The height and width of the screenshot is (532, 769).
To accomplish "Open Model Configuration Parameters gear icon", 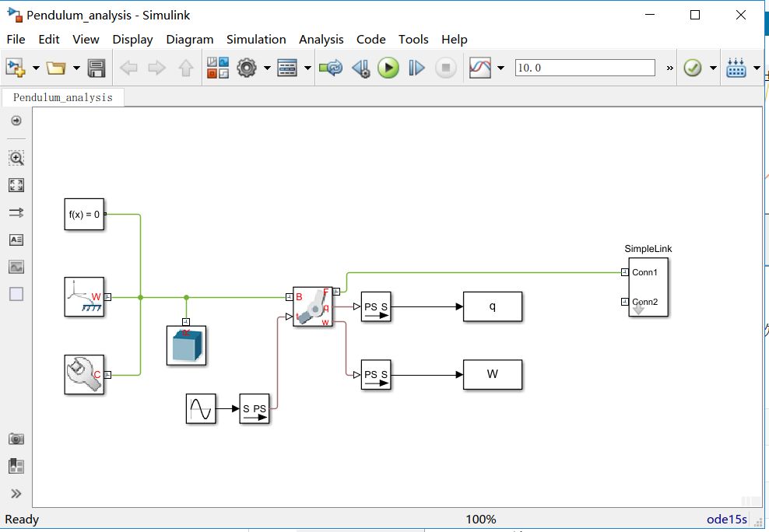I will [x=247, y=68].
